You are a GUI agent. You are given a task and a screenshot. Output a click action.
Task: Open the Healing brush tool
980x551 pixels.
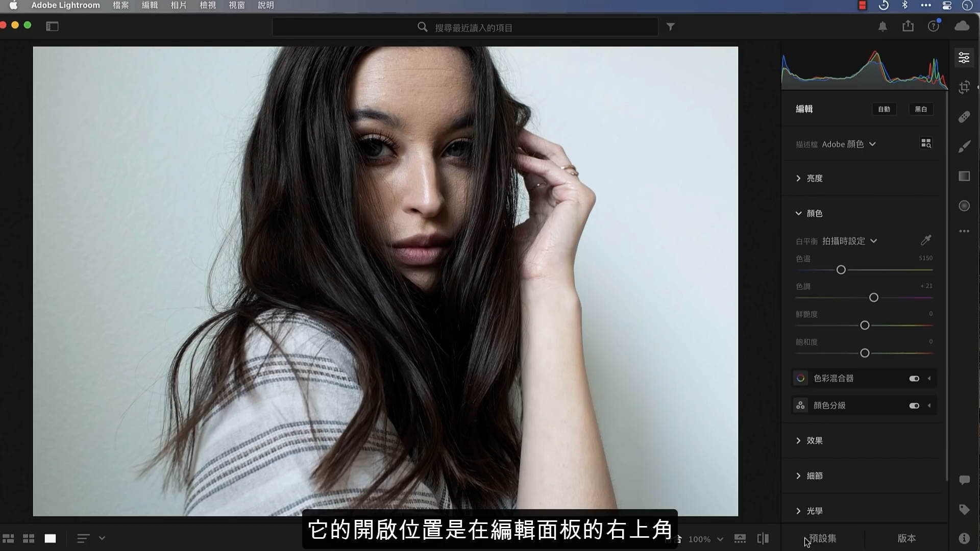(x=964, y=116)
